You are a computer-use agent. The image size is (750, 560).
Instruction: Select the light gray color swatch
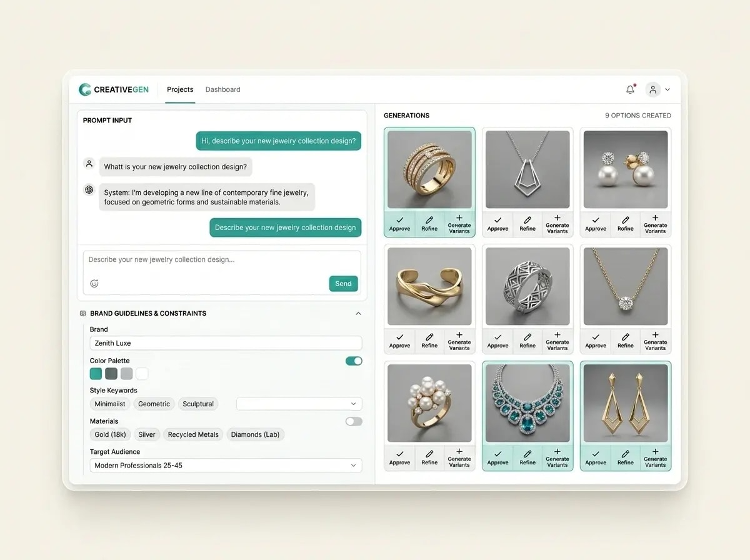click(x=126, y=374)
